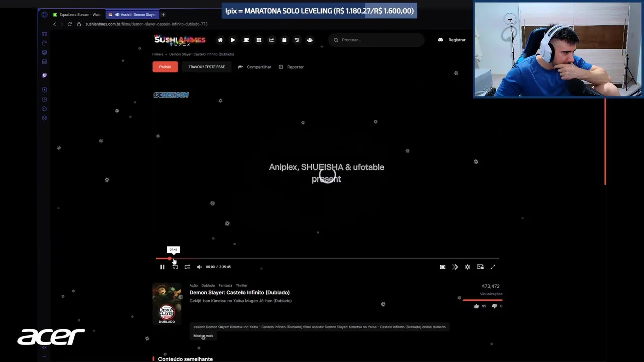Enter fullscreen in the video player
Image resolution: width=644 pixels, height=362 pixels.
click(x=493, y=267)
